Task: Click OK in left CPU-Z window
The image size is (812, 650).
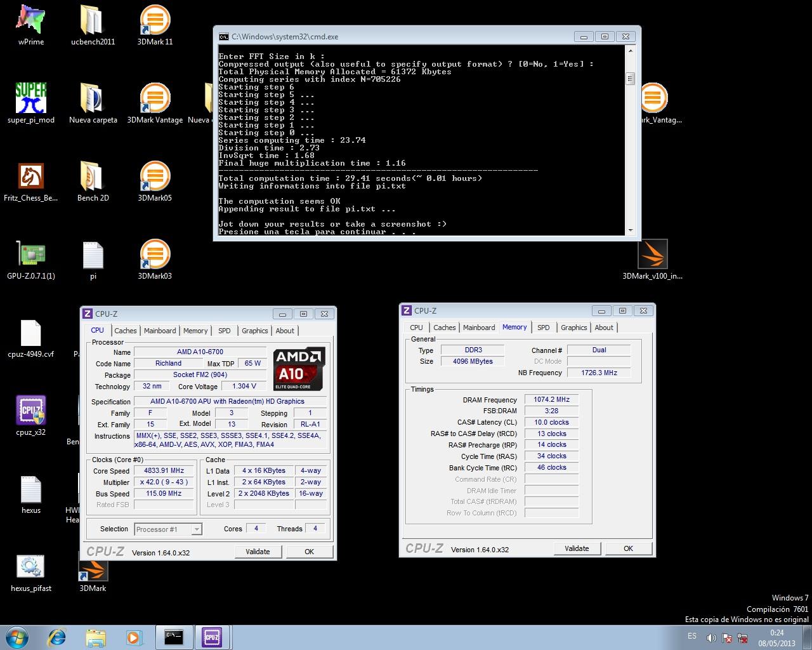Action: pos(309,552)
